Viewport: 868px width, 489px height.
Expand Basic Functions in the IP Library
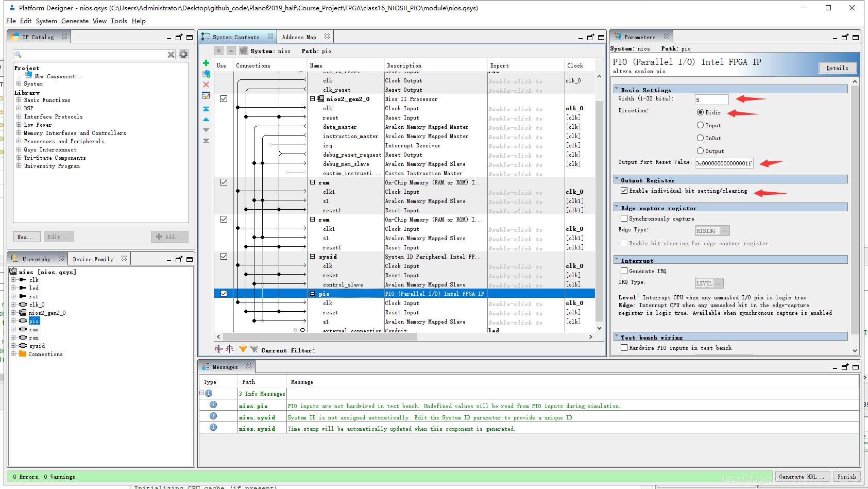(x=19, y=100)
